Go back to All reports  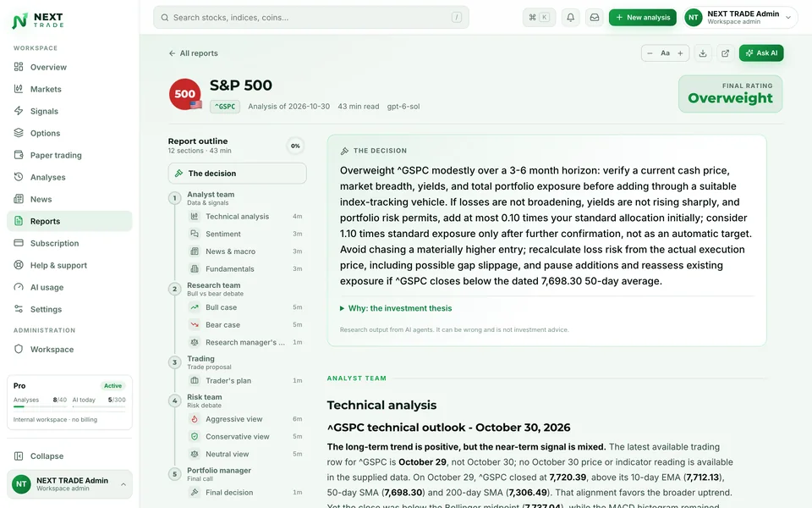(193, 52)
